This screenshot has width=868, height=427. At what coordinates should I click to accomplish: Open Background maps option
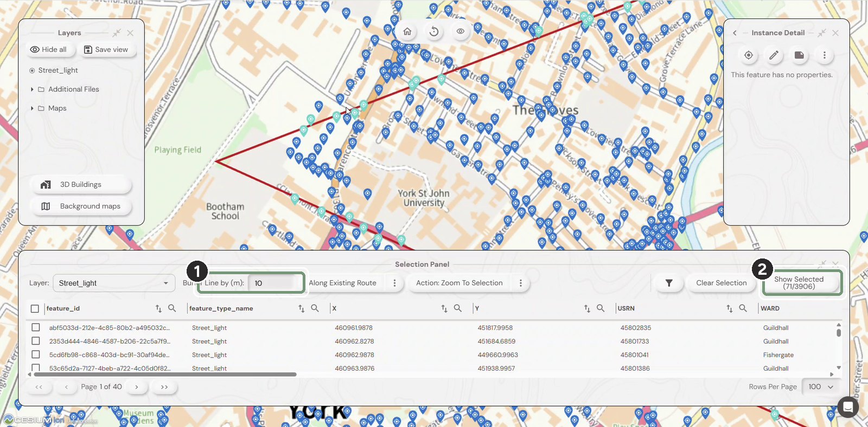(81, 206)
